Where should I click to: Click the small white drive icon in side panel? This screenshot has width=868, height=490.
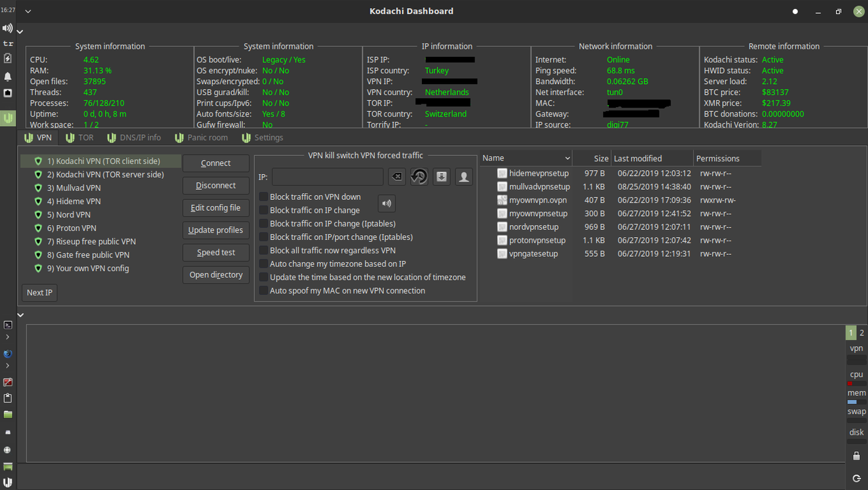pos(7,432)
